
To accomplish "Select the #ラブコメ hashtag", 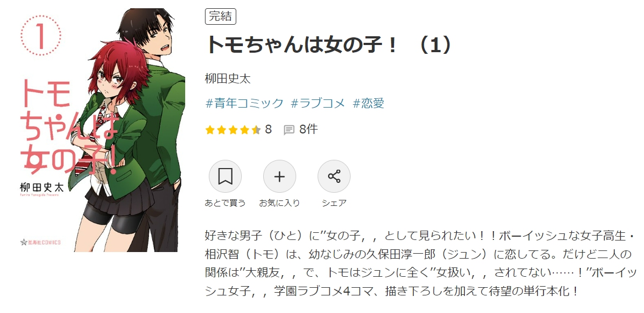I will 318,103.
